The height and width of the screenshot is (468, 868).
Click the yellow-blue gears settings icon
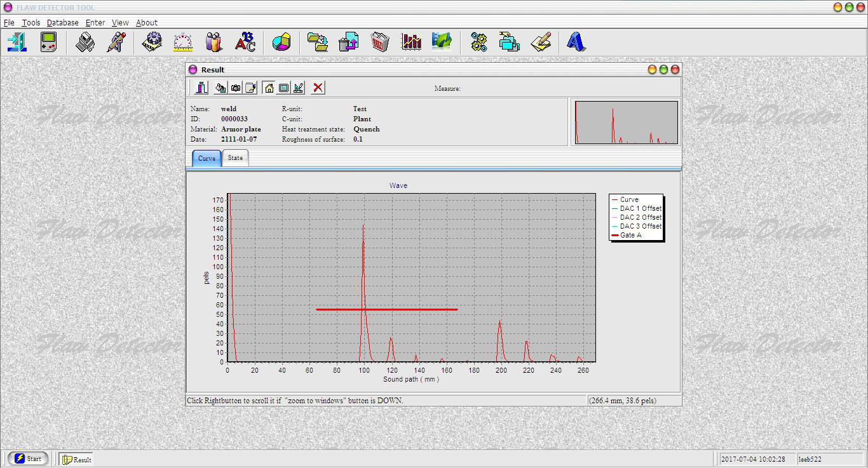478,43
